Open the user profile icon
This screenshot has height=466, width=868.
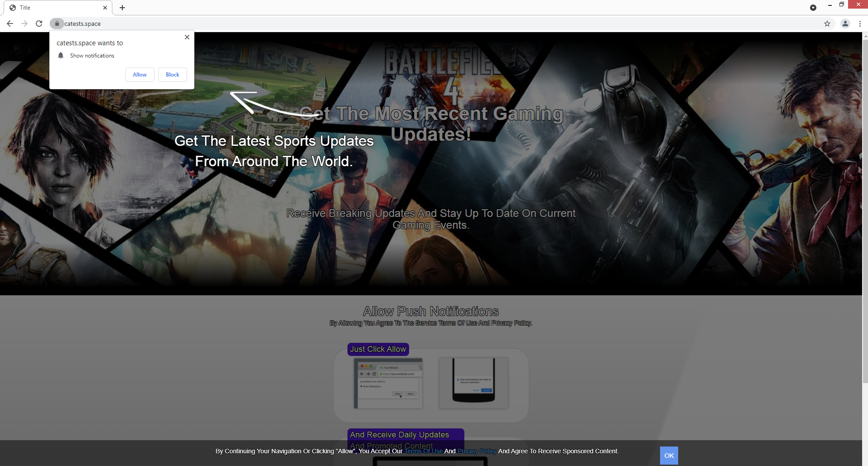845,24
